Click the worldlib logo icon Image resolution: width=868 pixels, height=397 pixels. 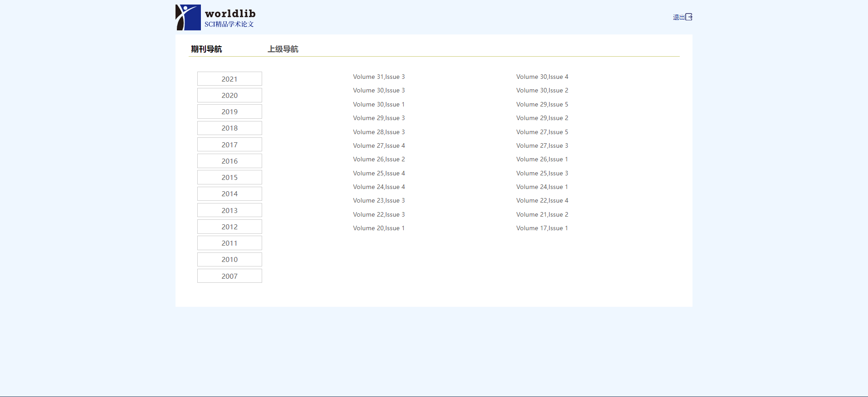tap(188, 17)
